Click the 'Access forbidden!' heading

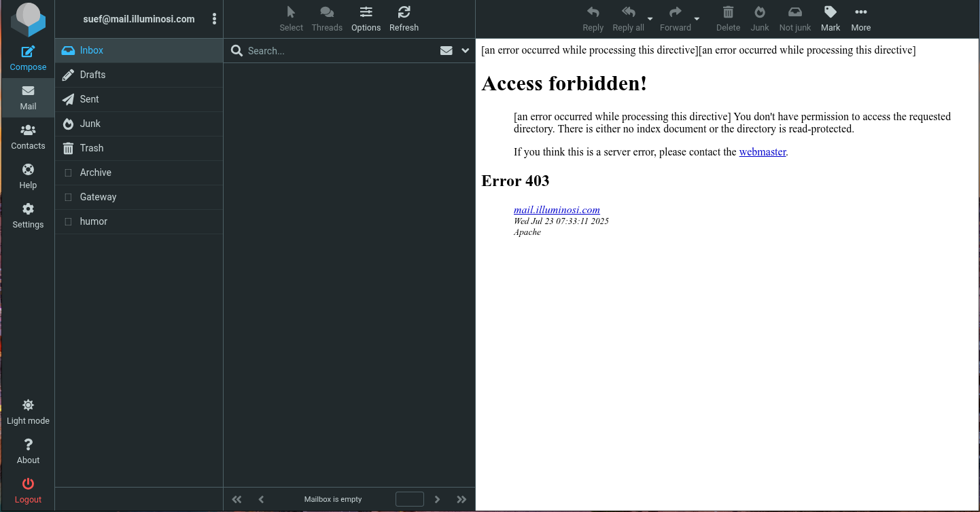point(564,84)
